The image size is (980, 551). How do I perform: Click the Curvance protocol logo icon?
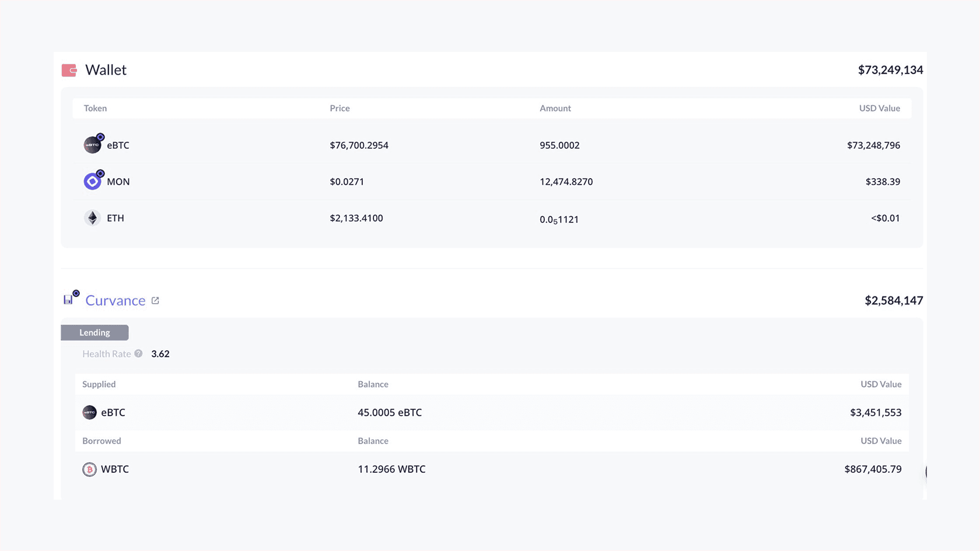tap(71, 298)
